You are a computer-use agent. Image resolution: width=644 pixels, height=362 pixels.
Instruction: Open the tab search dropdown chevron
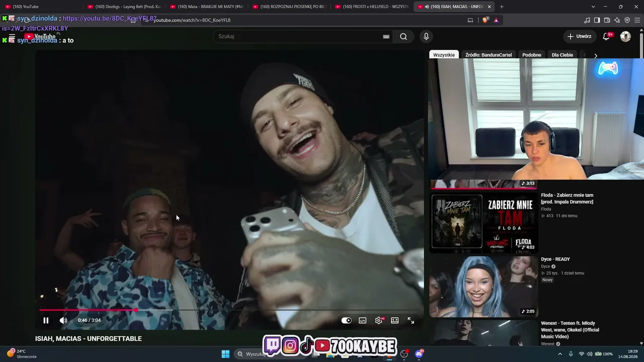[593, 7]
